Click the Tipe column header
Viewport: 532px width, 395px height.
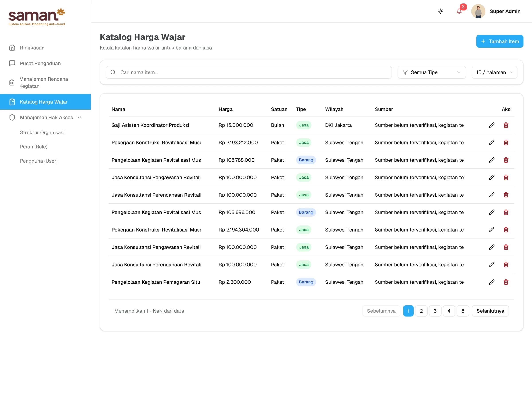click(x=301, y=109)
